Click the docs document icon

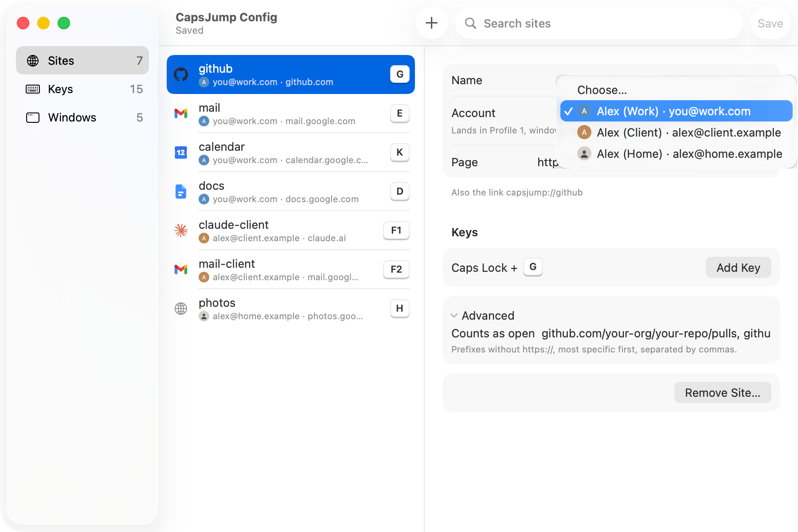(181, 192)
